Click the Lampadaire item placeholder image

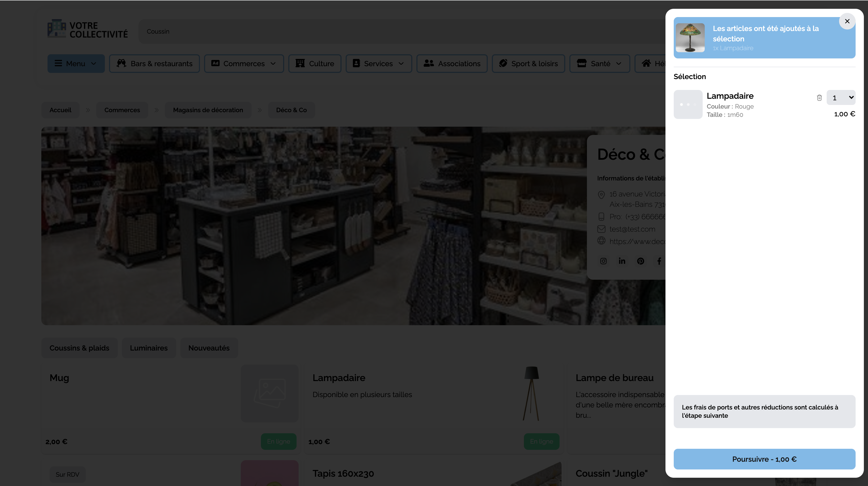point(688,104)
